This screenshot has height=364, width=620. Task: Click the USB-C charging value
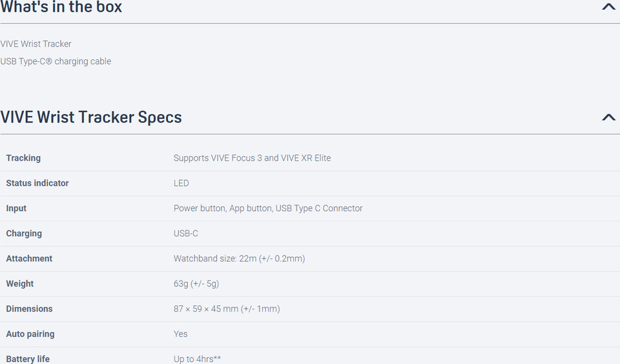[186, 234]
